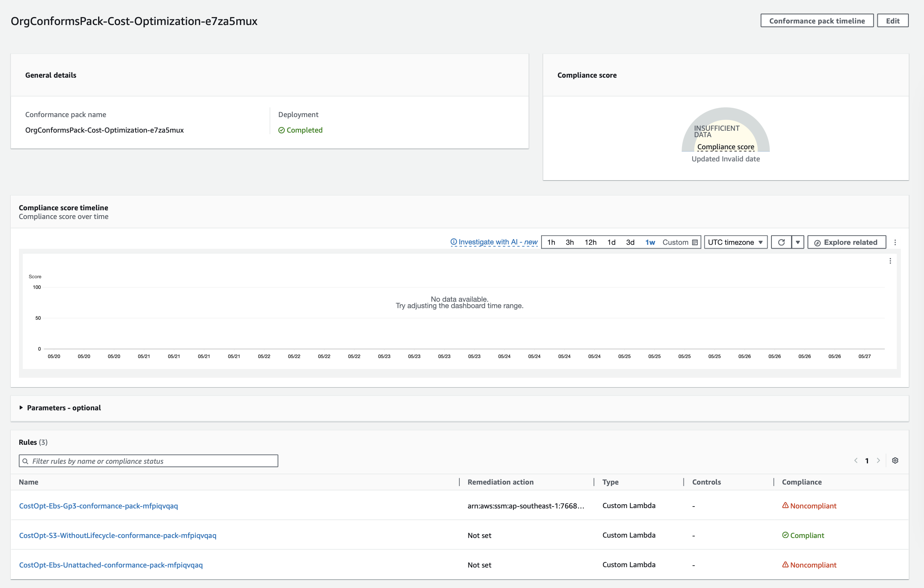The width and height of the screenshot is (924, 588).
Task: Click the Investigate with AI info icon
Action: (454, 242)
